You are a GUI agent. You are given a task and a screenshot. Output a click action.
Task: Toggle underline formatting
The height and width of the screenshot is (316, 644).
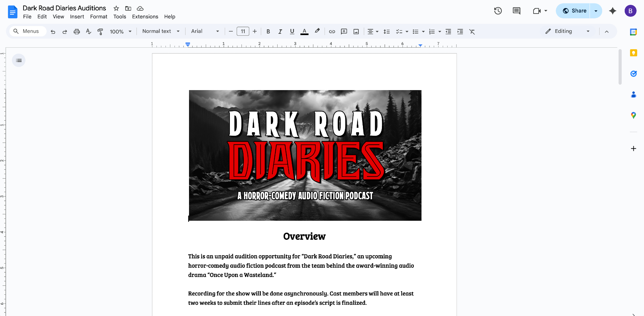pyautogui.click(x=292, y=32)
